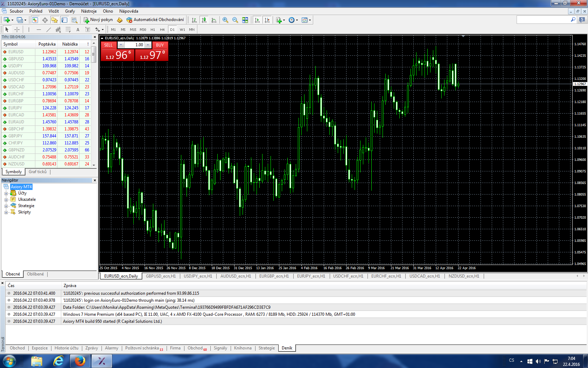The width and height of the screenshot is (588, 368).
Task: Switch timeframe to M1
Action: pyautogui.click(x=113, y=29)
